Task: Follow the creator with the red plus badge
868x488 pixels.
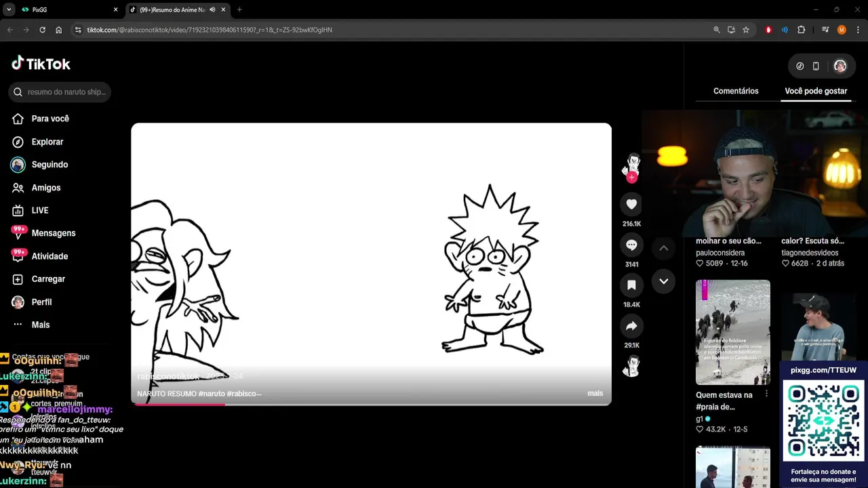Action: coord(631,178)
